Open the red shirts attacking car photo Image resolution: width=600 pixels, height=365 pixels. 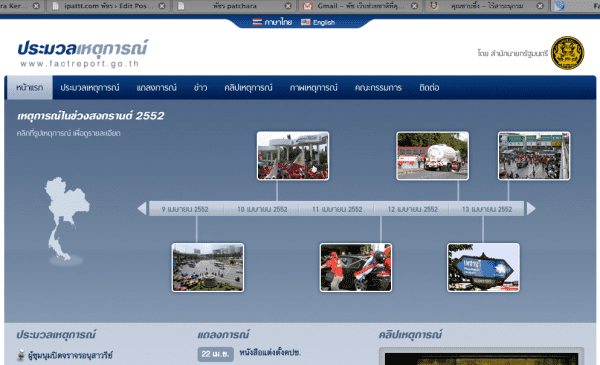click(356, 267)
